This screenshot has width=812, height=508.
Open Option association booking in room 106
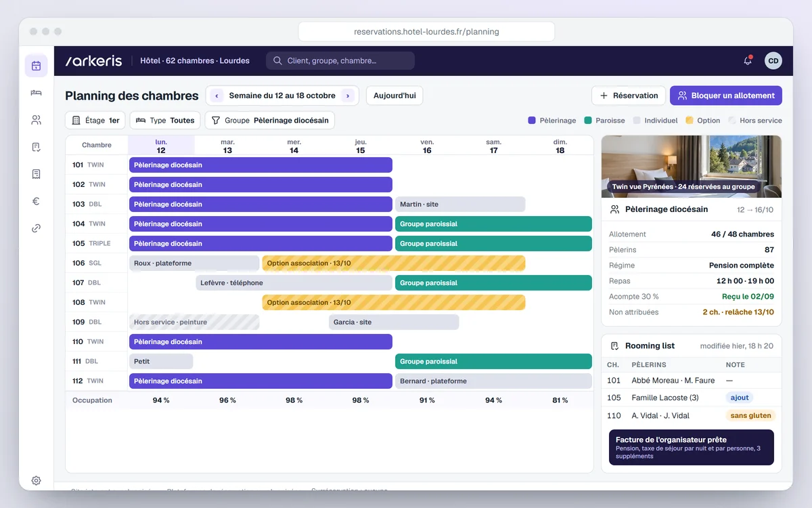(394, 263)
